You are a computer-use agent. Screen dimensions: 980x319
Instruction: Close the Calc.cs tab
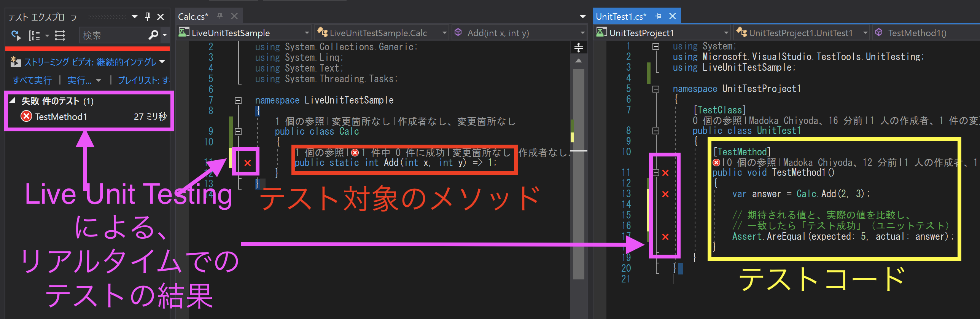pyautogui.click(x=234, y=16)
